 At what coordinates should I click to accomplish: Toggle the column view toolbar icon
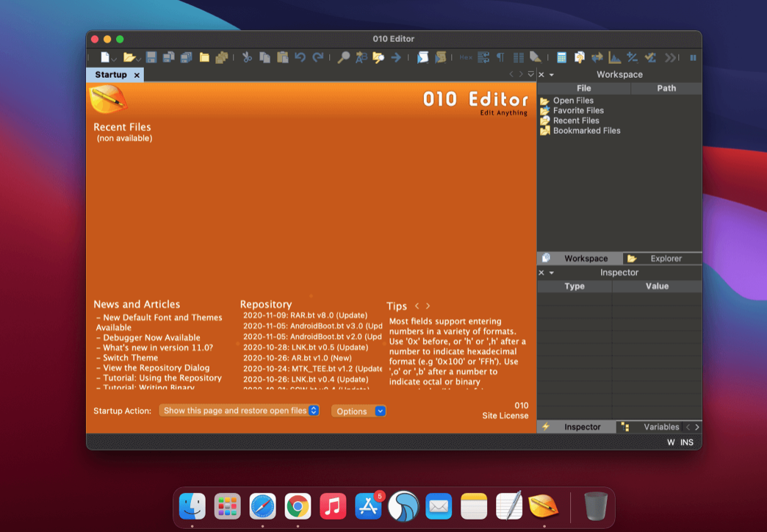point(519,57)
